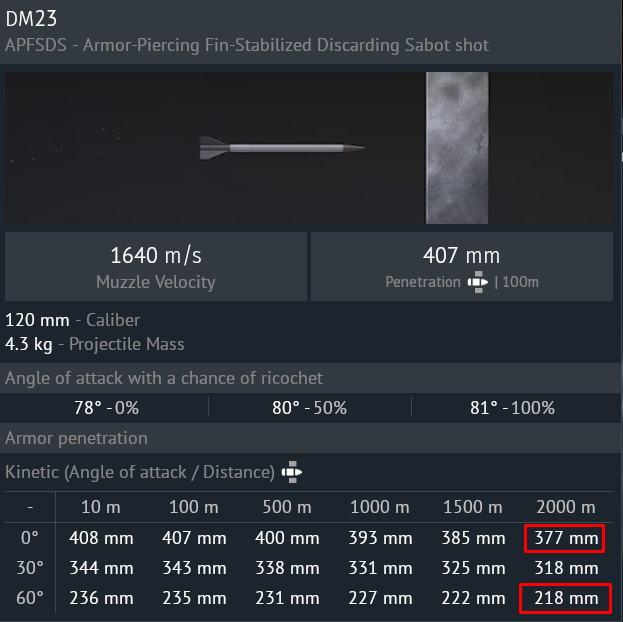This screenshot has height=622, width=623.
Task: Click the APFSDS dart projectile image
Action: [281, 148]
